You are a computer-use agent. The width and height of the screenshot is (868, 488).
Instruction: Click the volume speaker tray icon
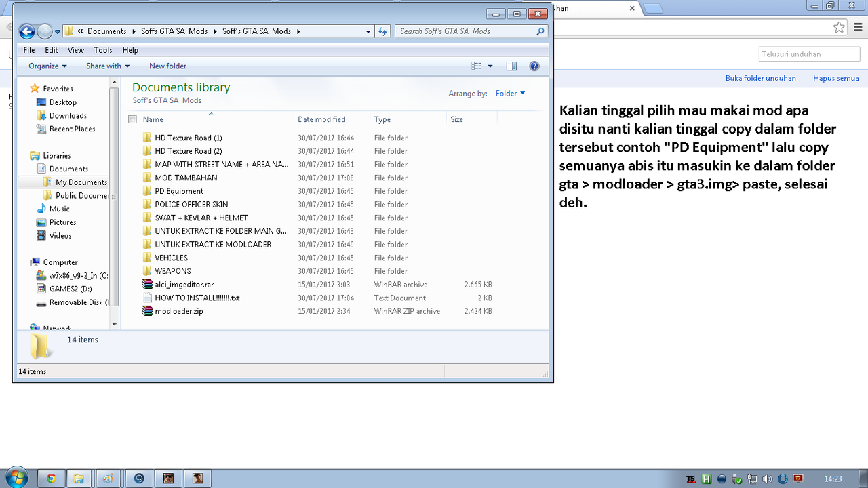point(767,479)
